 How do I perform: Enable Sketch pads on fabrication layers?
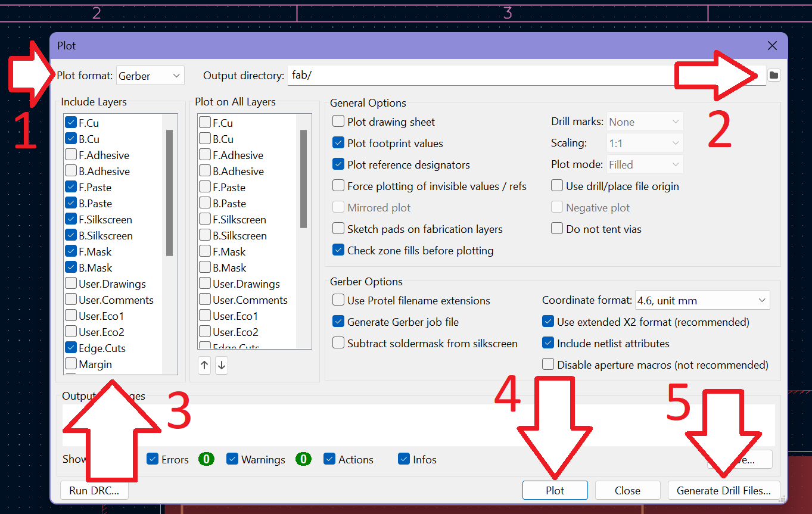point(338,229)
